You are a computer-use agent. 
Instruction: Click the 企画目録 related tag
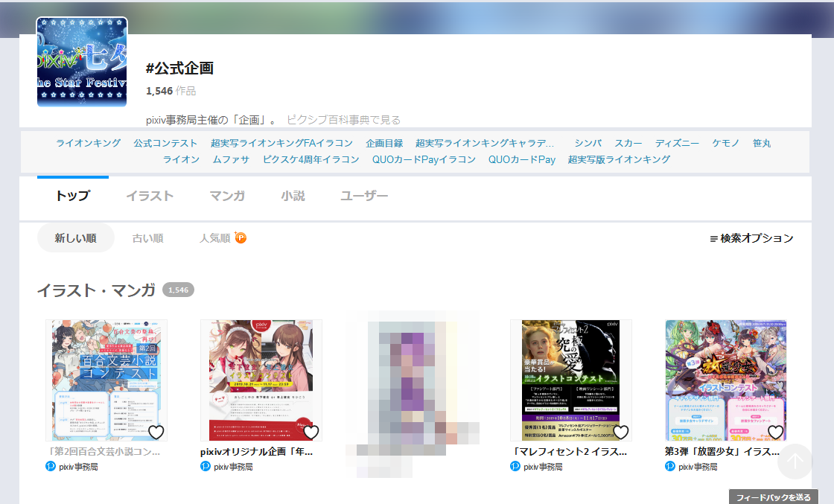click(384, 143)
